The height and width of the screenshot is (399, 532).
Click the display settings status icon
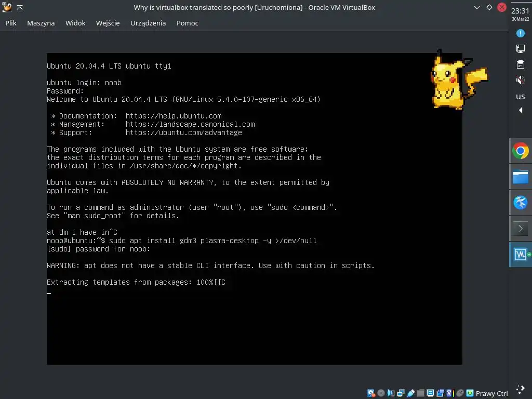click(x=430, y=393)
